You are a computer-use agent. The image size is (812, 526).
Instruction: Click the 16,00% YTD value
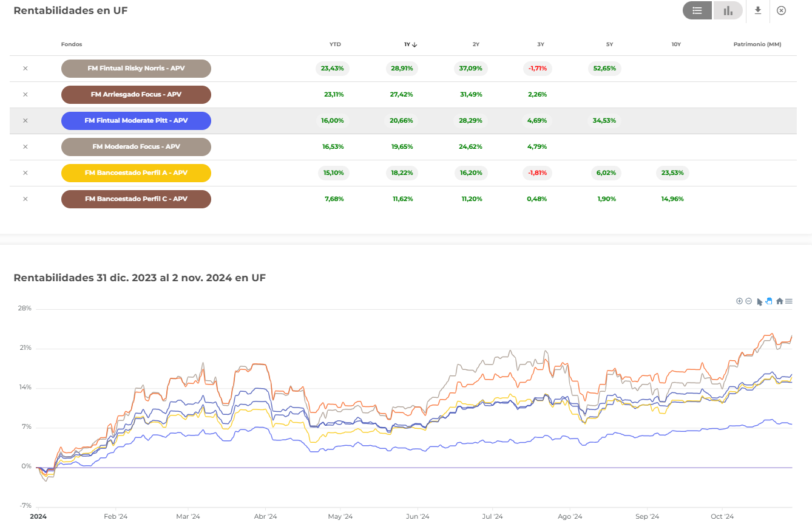[333, 121]
